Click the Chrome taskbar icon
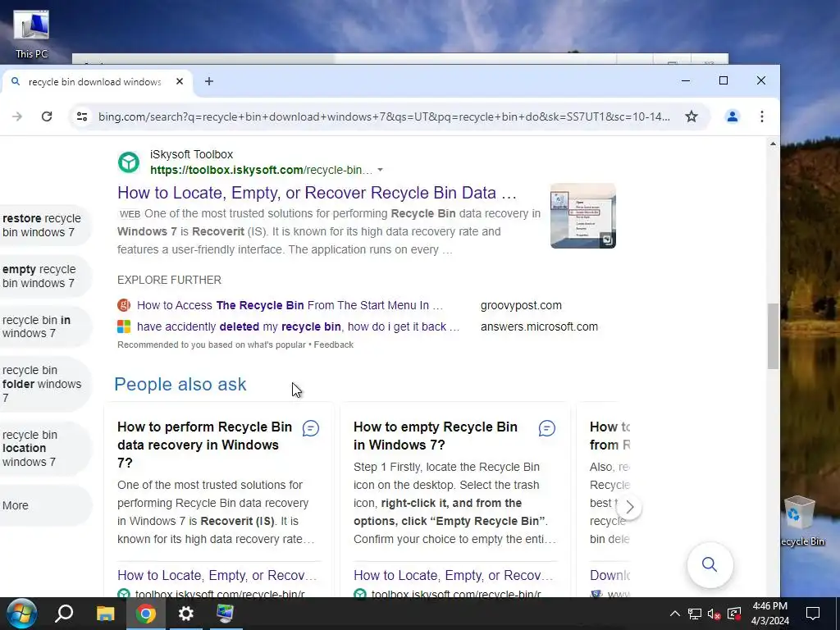 145,614
